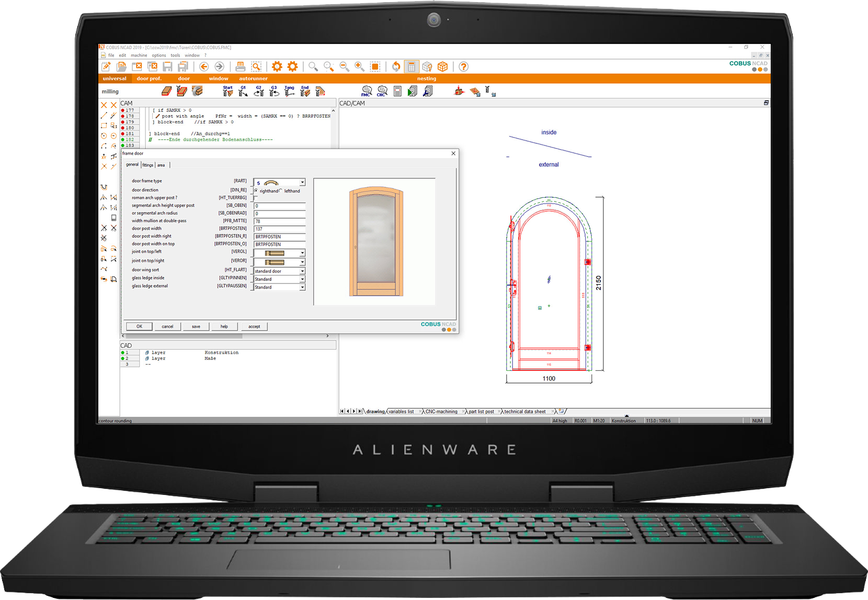
Task: Select the Tang tangential milling icon
Action: coord(290,92)
